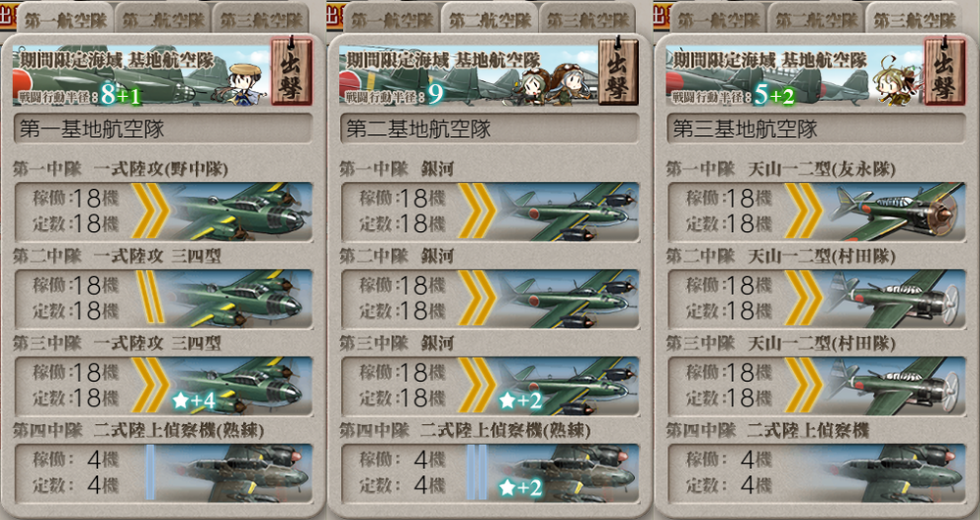This screenshot has width=980, height=520.
Task: Open first squadron 銀河 slot in second base
Action: pyautogui.click(x=490, y=212)
